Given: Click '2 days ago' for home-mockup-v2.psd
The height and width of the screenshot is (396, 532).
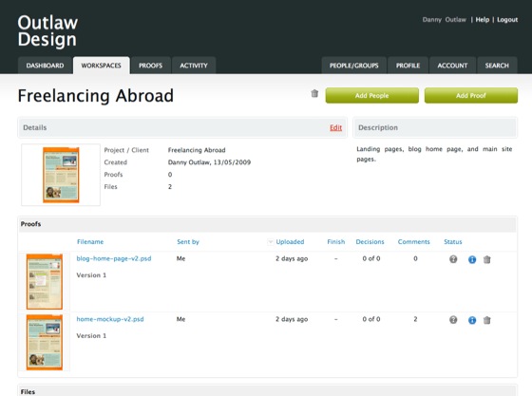Looking at the screenshot, I should click(292, 319).
